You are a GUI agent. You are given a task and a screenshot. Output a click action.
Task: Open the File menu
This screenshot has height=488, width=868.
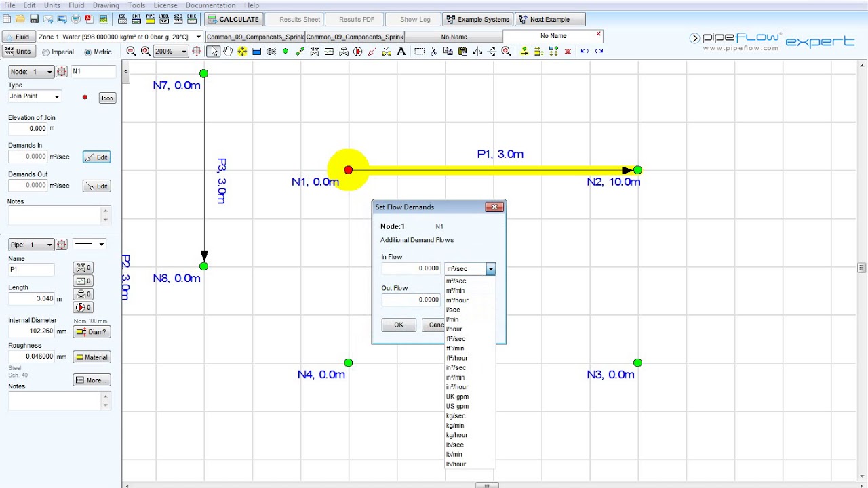(x=9, y=5)
